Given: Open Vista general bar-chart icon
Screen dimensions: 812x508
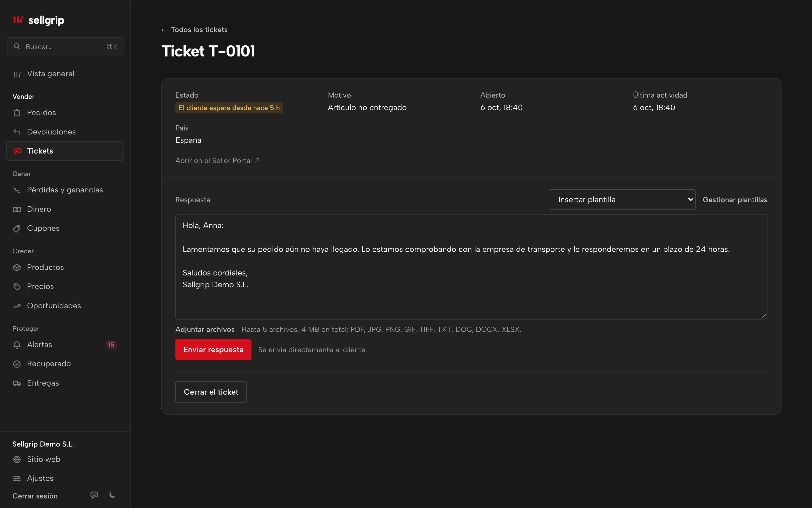Looking at the screenshot, I should pyautogui.click(x=17, y=74).
